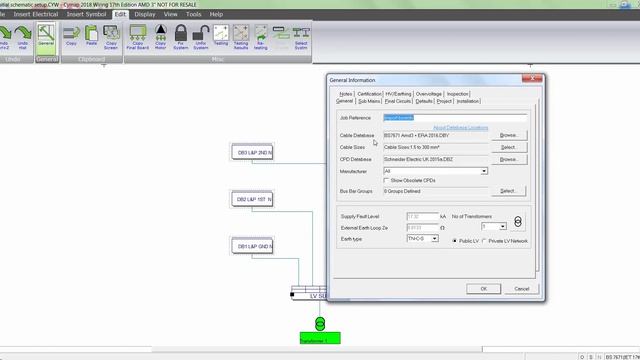
Task: Open the View menu
Action: 171,14
